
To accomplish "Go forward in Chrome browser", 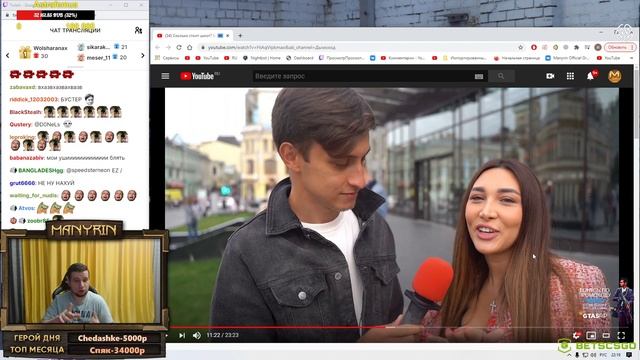I will (168, 47).
